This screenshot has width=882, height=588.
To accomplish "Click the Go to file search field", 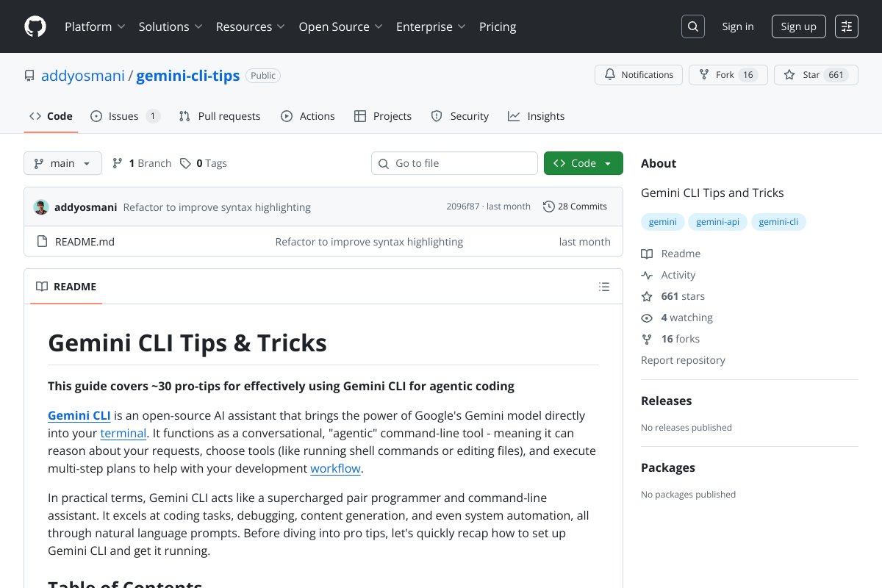I will point(454,163).
